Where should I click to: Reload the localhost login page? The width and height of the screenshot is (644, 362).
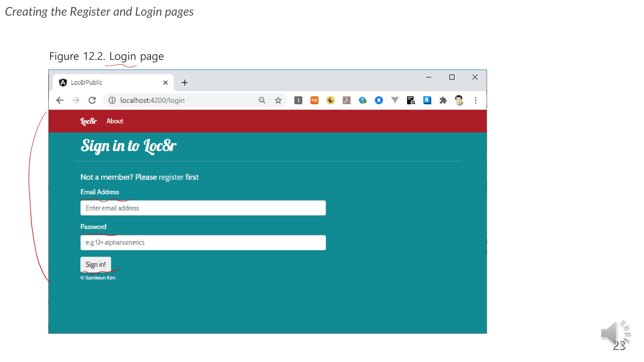pos(92,100)
